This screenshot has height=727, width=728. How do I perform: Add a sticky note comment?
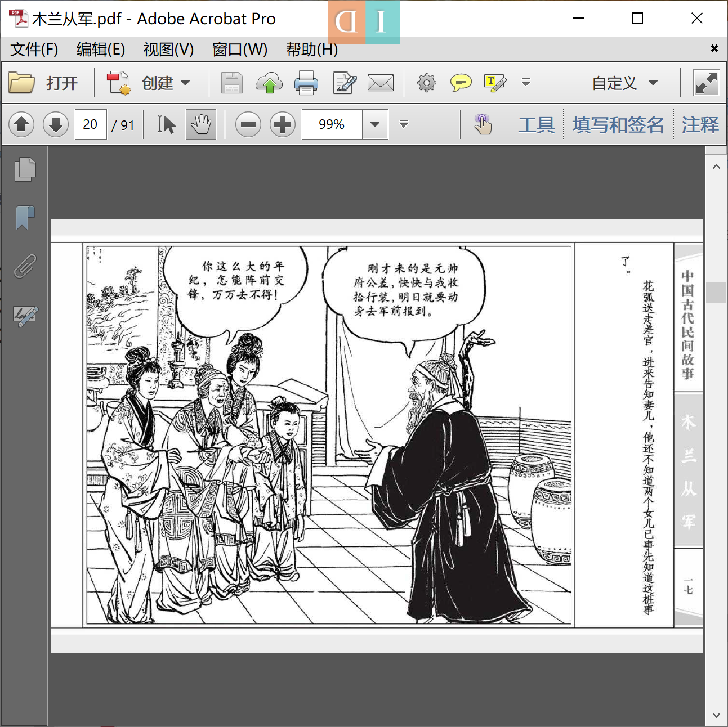click(461, 83)
